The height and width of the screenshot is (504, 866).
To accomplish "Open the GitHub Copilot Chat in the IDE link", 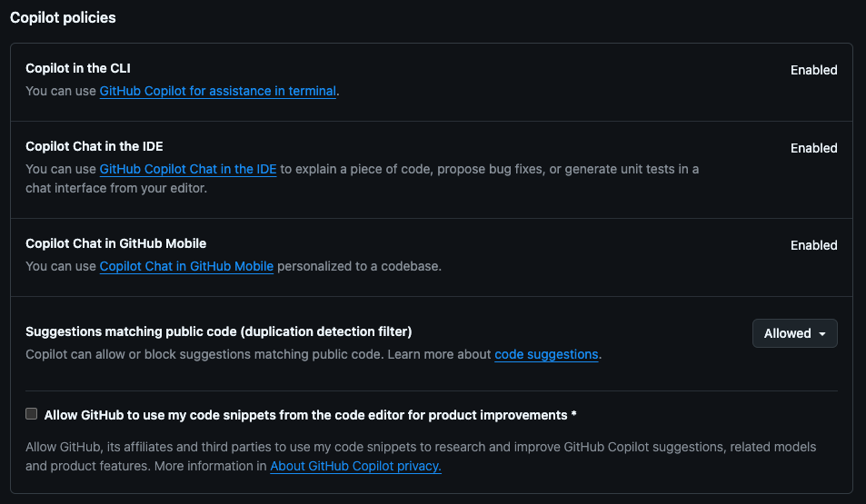I will (x=187, y=170).
